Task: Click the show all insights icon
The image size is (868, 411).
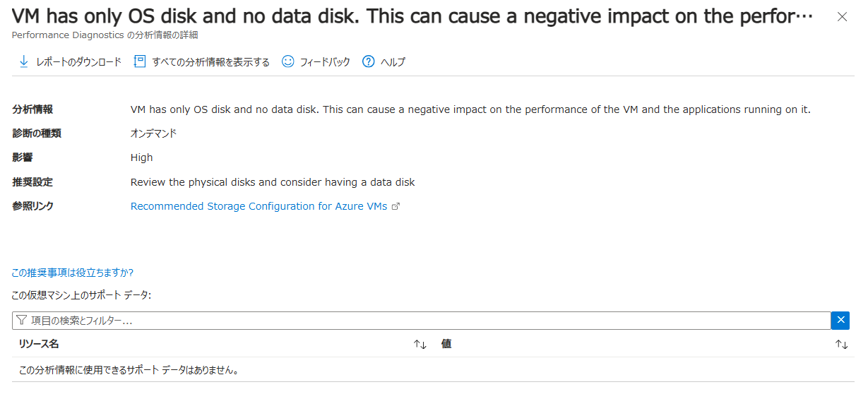Action: click(x=140, y=62)
